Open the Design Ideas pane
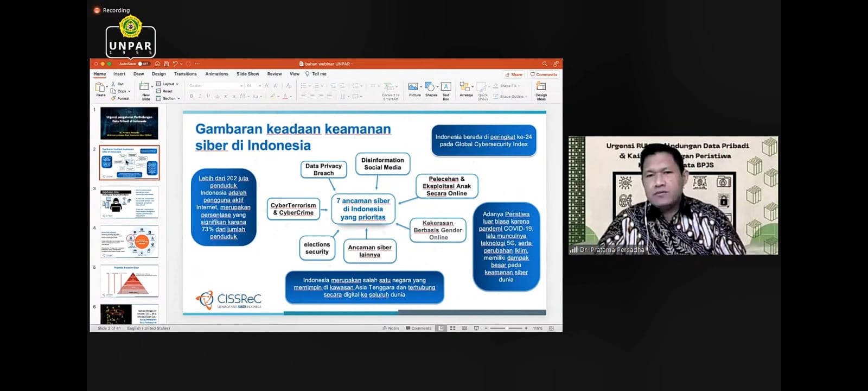Viewport: 868px width, 391px height. [541, 87]
